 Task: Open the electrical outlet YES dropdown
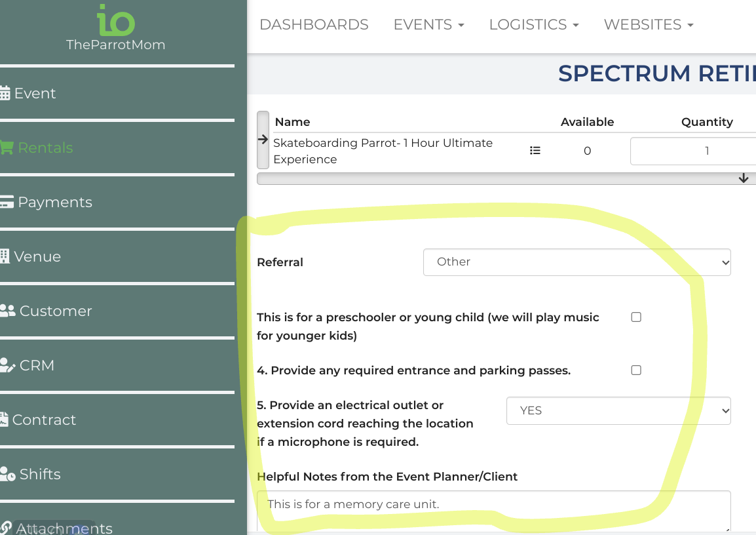click(x=618, y=411)
